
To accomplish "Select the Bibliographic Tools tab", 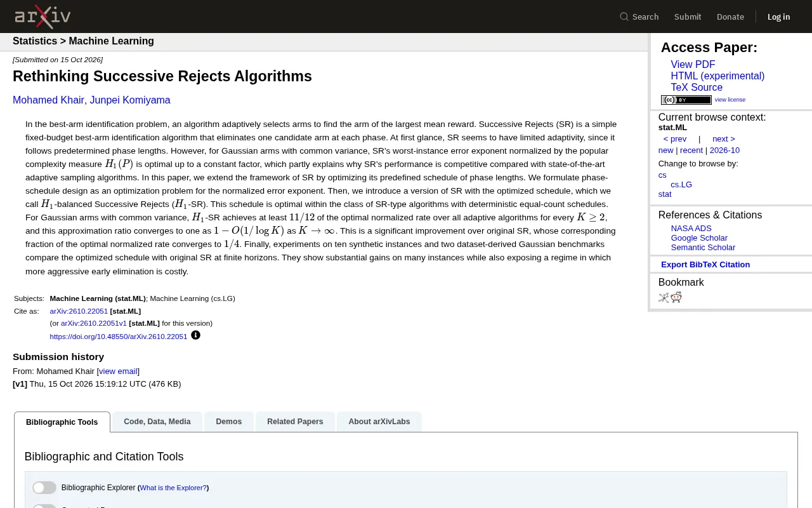I will pos(62,422).
